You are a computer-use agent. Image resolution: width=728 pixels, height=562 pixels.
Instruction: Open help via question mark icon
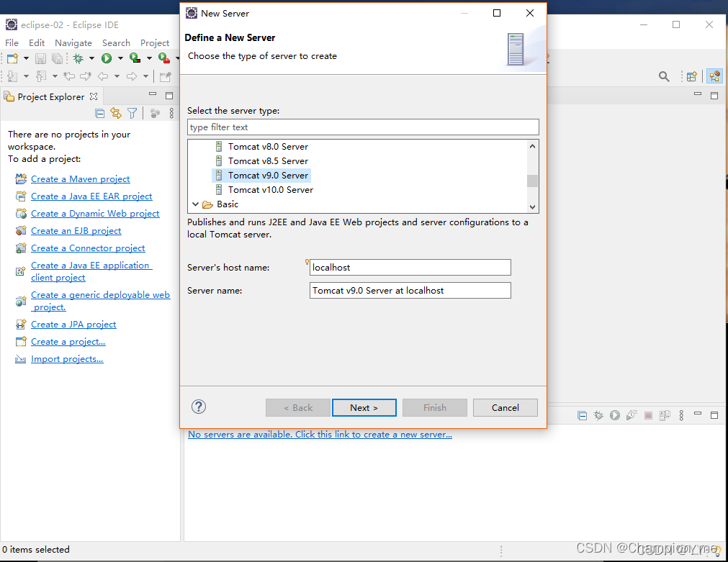199,407
